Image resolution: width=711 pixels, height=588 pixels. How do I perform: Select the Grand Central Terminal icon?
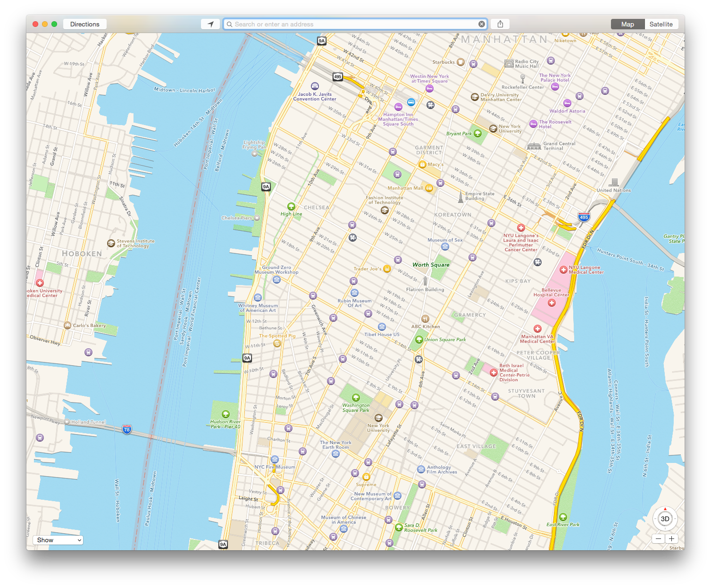pyautogui.click(x=534, y=146)
